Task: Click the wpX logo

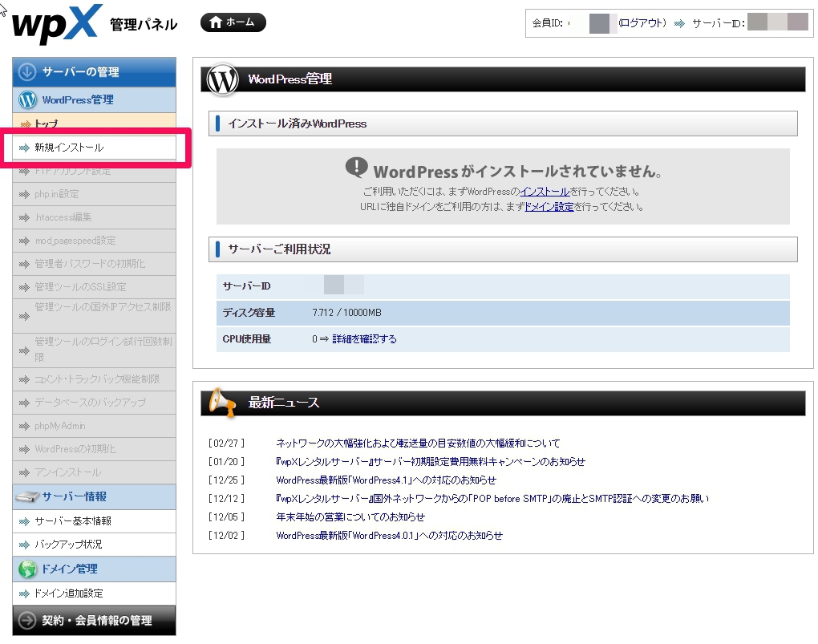Action: (56, 24)
